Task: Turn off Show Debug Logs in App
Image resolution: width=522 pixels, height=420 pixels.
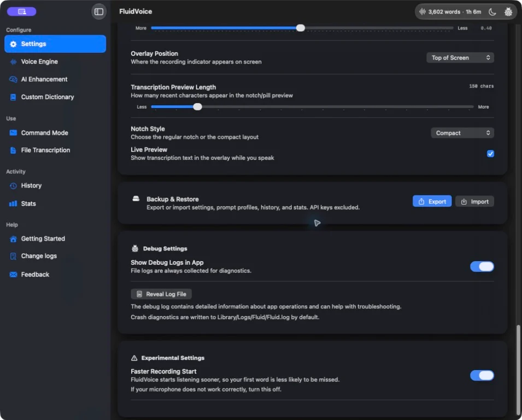Action: click(482, 266)
